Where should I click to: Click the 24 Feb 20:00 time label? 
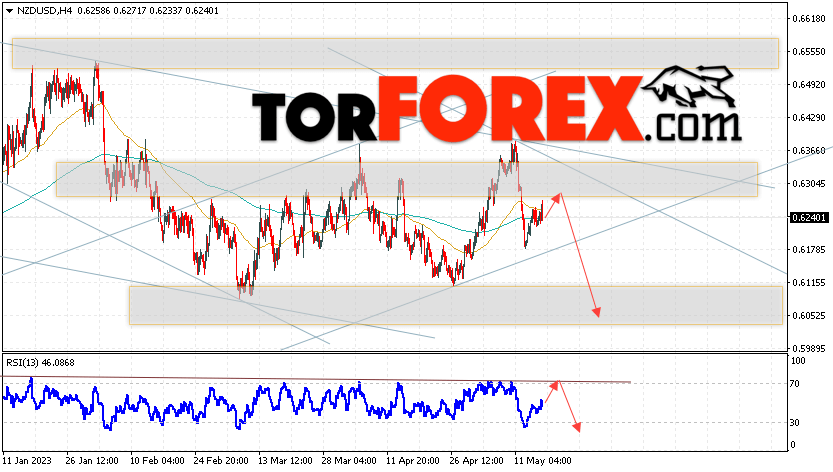221,461
